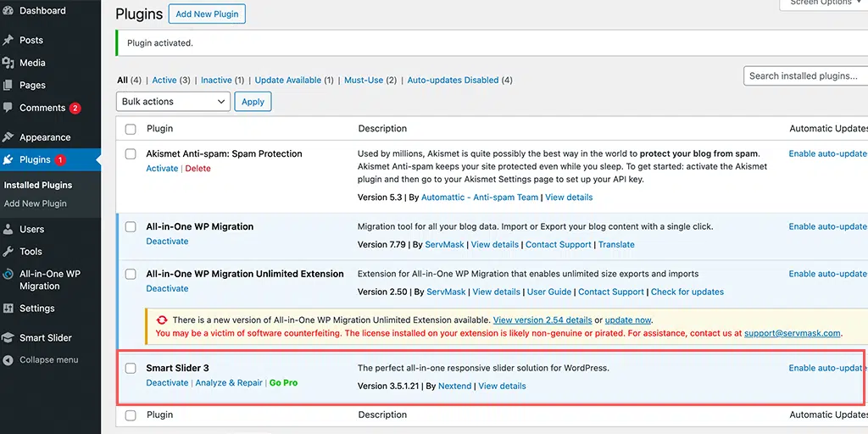The width and height of the screenshot is (868, 434).
Task: Click the Media icon in sidebar
Action: click(x=7, y=63)
